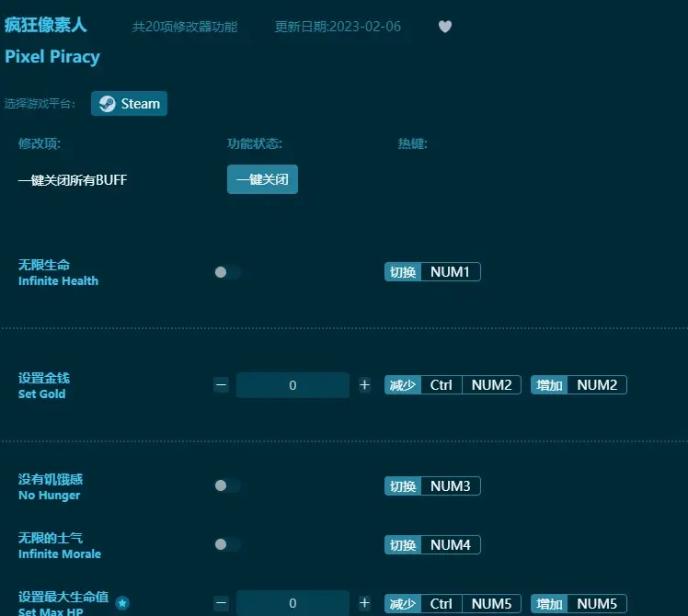Click the 切换 label for Infinite Health
Screen dimensions: 688x616
tap(403, 272)
